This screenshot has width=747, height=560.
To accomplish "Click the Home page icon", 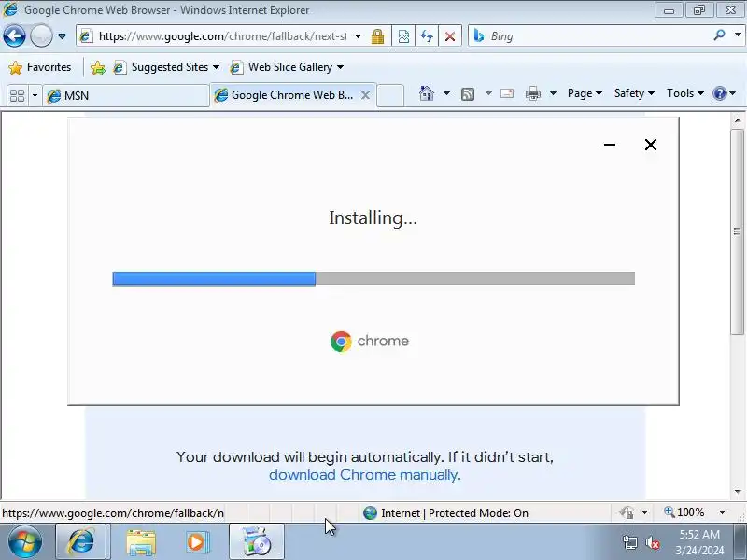I will (x=427, y=93).
